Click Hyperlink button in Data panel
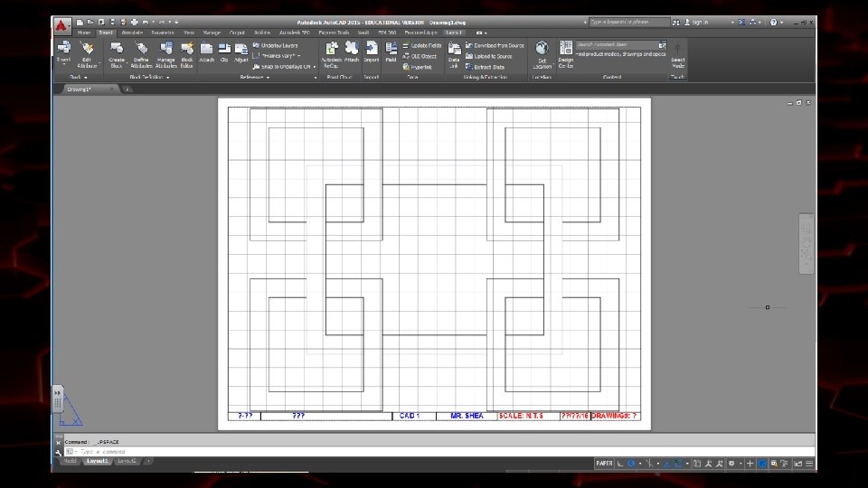Screen dimensions: 868x488 tap(418, 67)
